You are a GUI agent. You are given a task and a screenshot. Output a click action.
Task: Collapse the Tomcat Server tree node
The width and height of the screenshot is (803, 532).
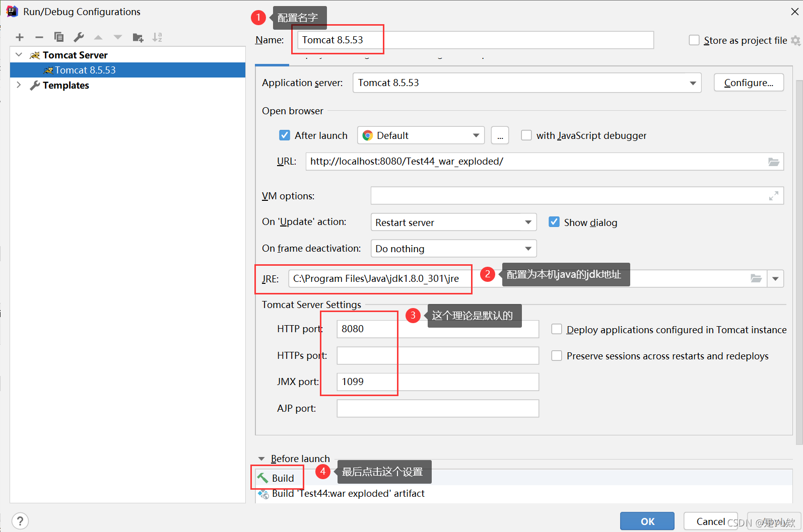coord(19,55)
